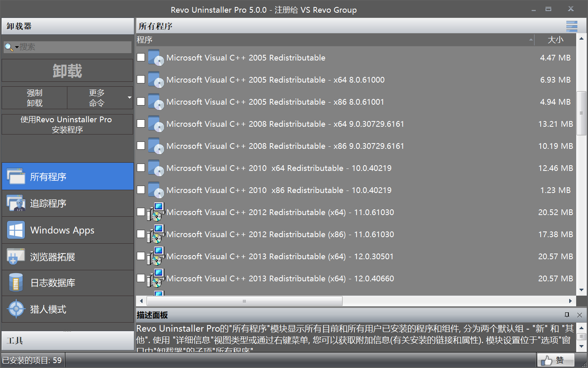Click the Traced Programs (追踪程序) icon
The width and height of the screenshot is (588, 368).
point(16,203)
